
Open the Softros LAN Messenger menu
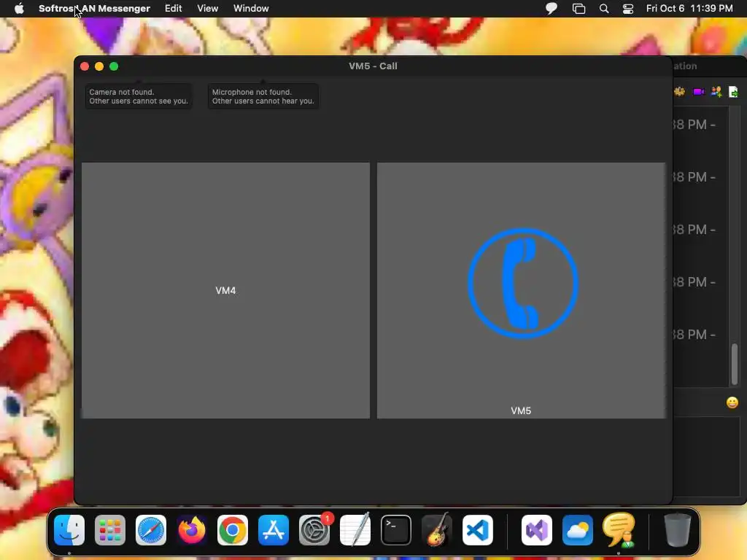94,9
